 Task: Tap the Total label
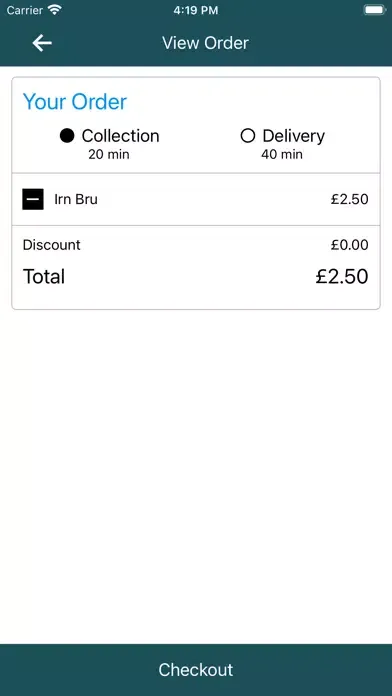(x=44, y=277)
